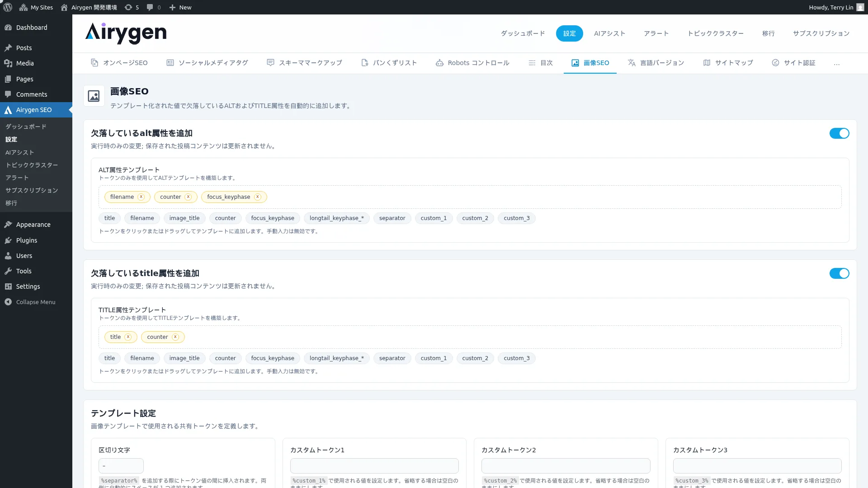Viewport: 868px width, 488px height.
Task: Open Settings in the sidebar
Action: click(36, 286)
